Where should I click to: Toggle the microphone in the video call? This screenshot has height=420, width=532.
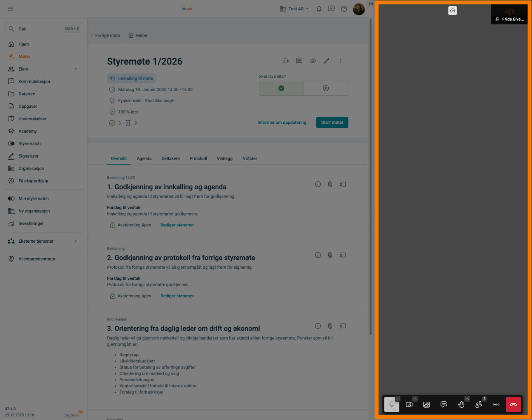coord(391,404)
